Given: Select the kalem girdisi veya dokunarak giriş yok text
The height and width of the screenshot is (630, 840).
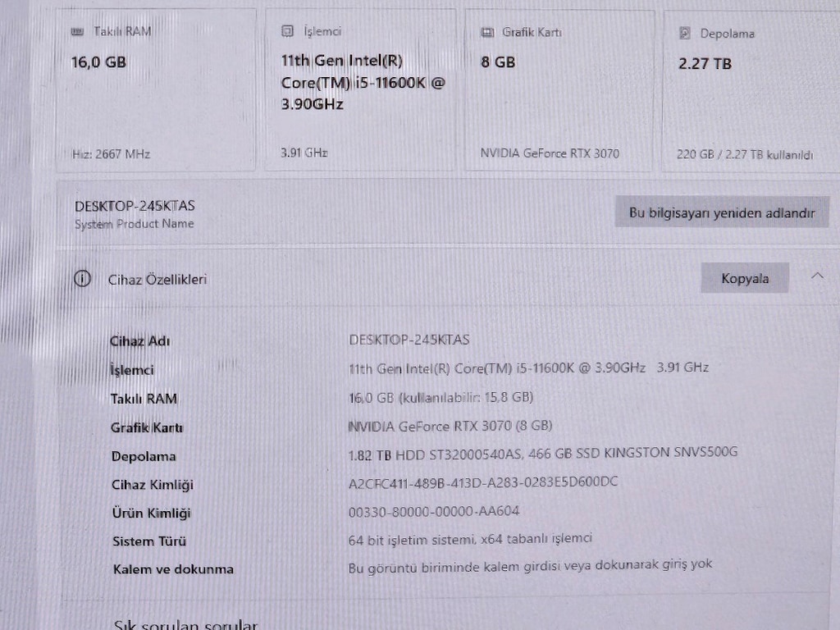Looking at the screenshot, I should click(x=530, y=566).
